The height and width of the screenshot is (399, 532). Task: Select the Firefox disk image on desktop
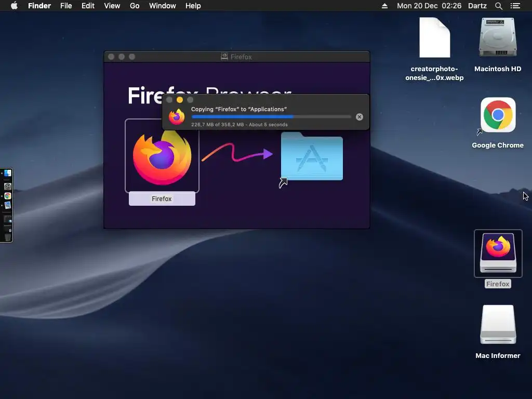(498, 253)
